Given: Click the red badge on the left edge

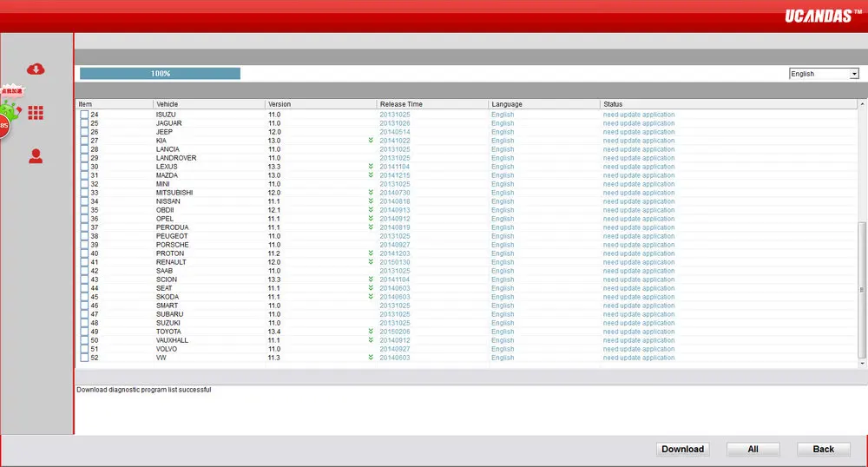Looking at the screenshot, I should 4,126.
